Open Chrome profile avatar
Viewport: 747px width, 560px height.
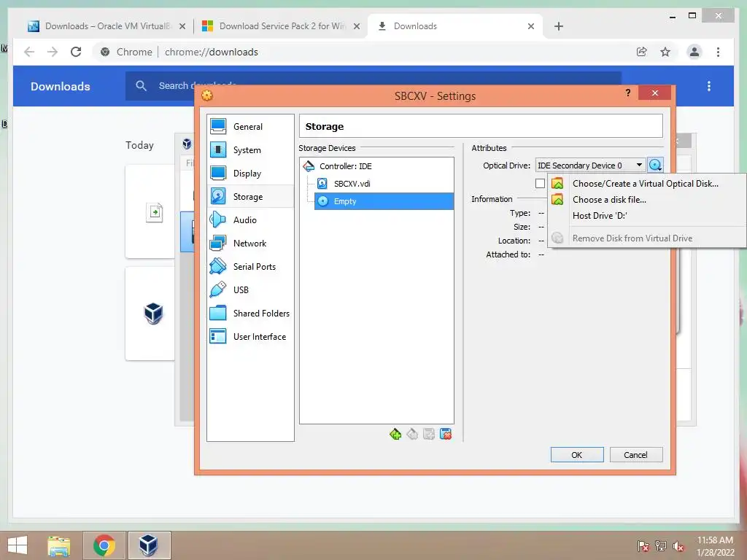click(x=694, y=52)
